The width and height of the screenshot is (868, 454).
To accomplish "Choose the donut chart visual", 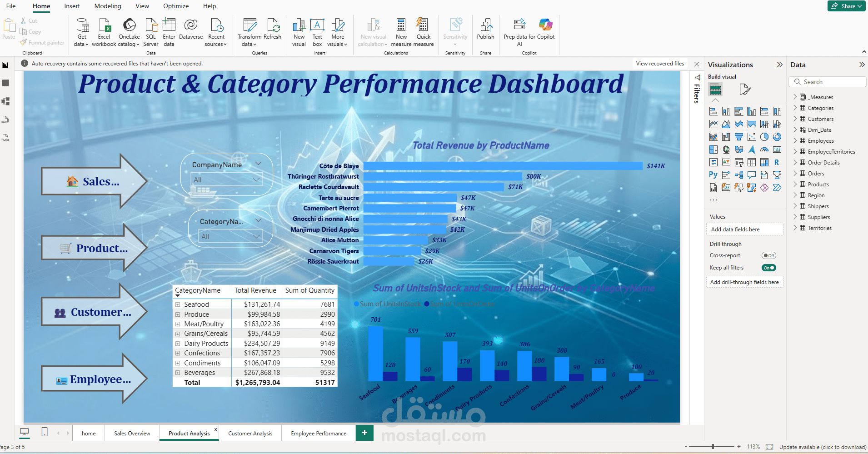I will pos(777,137).
